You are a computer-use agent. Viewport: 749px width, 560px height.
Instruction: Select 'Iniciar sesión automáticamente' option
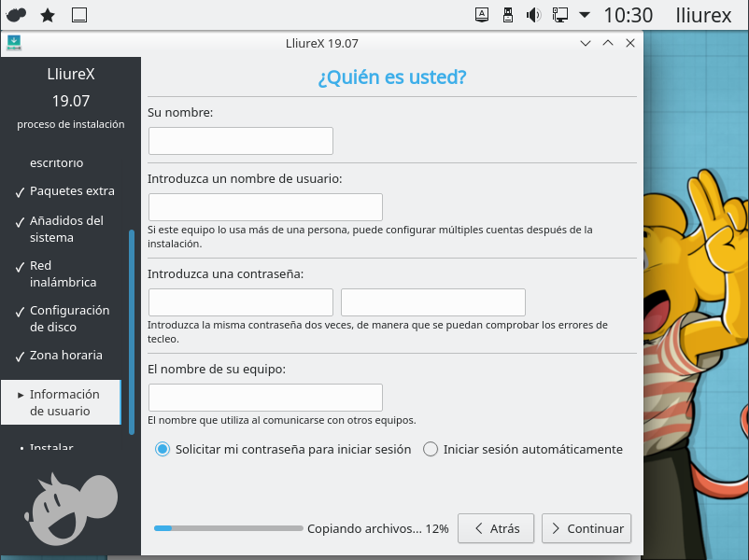coord(431,449)
